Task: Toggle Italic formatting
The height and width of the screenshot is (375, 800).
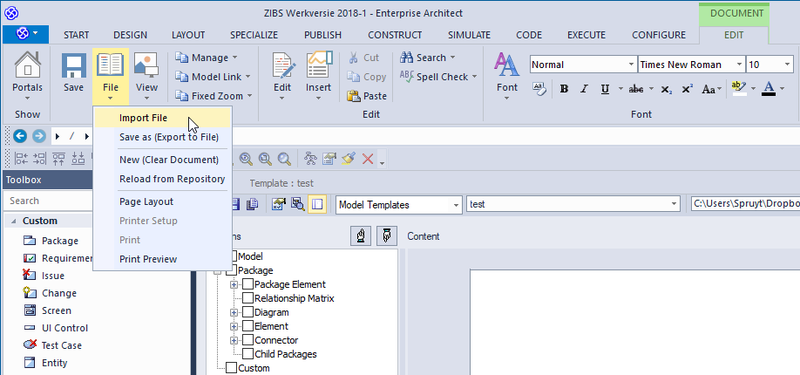Action: tap(585, 89)
